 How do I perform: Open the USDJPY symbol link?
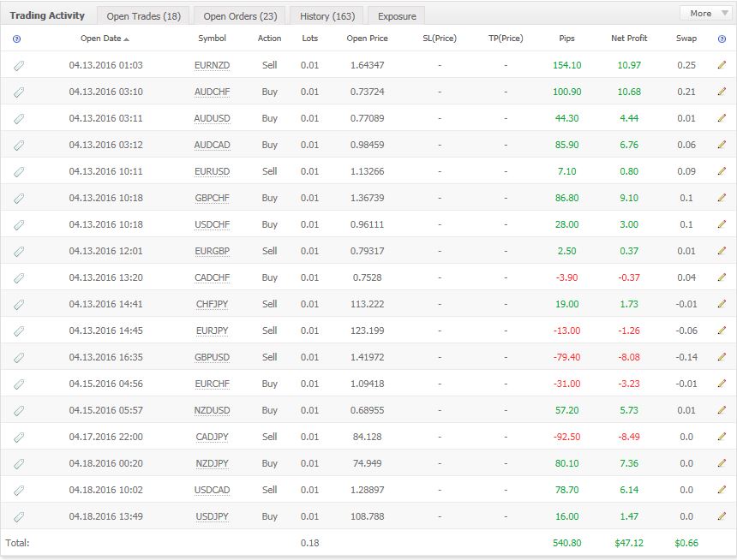(212, 516)
